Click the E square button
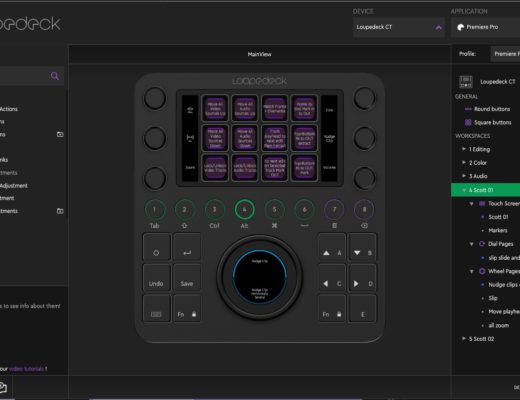The height and width of the screenshot is (400, 520). (362, 308)
